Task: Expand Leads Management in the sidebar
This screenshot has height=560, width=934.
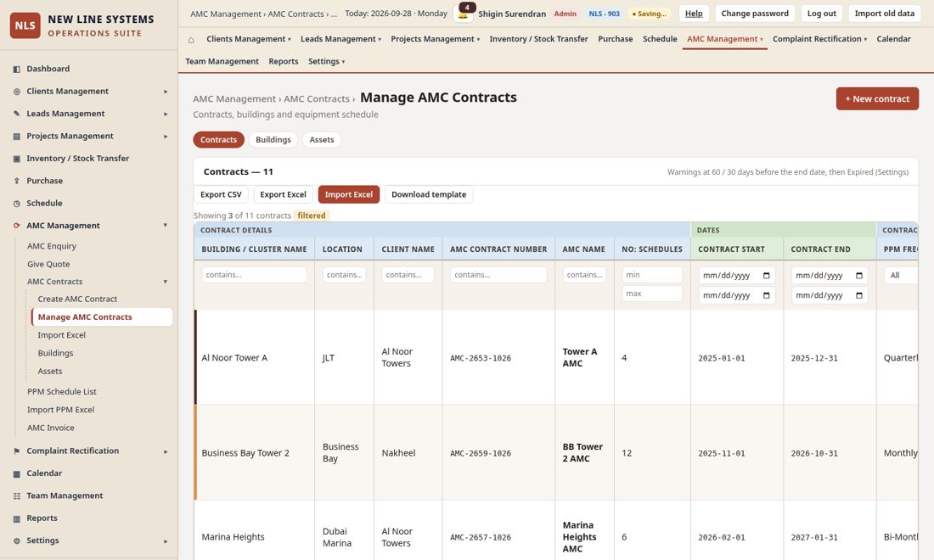Action: click(x=166, y=114)
